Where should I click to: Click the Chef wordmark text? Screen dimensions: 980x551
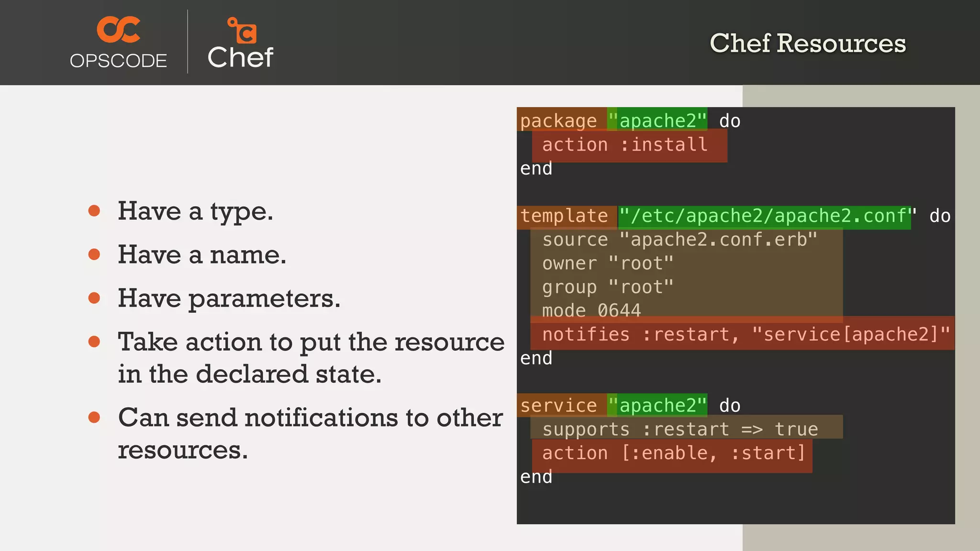(x=240, y=57)
